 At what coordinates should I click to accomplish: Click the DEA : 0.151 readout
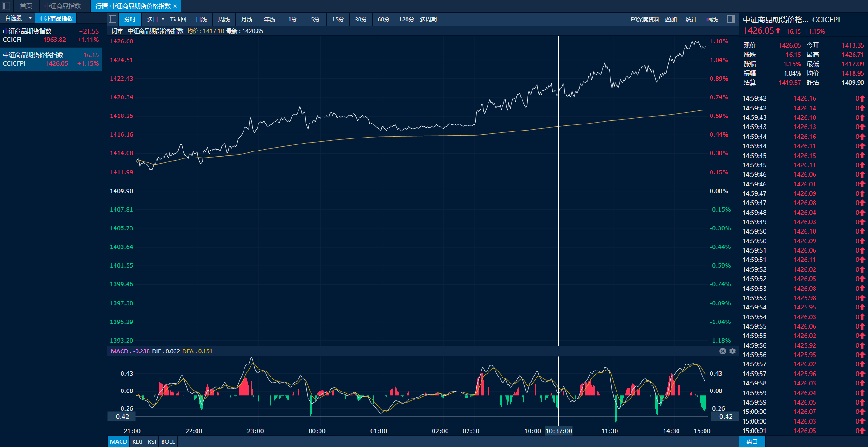pos(197,351)
